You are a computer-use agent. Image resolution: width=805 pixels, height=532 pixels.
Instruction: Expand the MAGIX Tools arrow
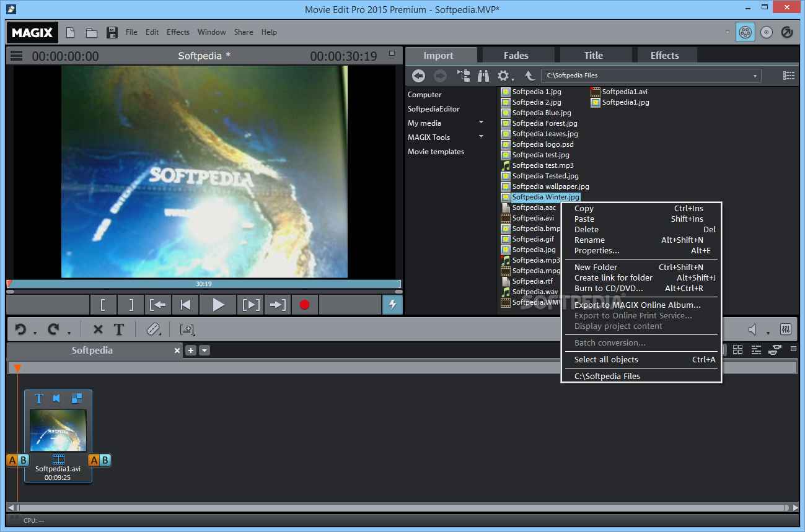click(481, 137)
